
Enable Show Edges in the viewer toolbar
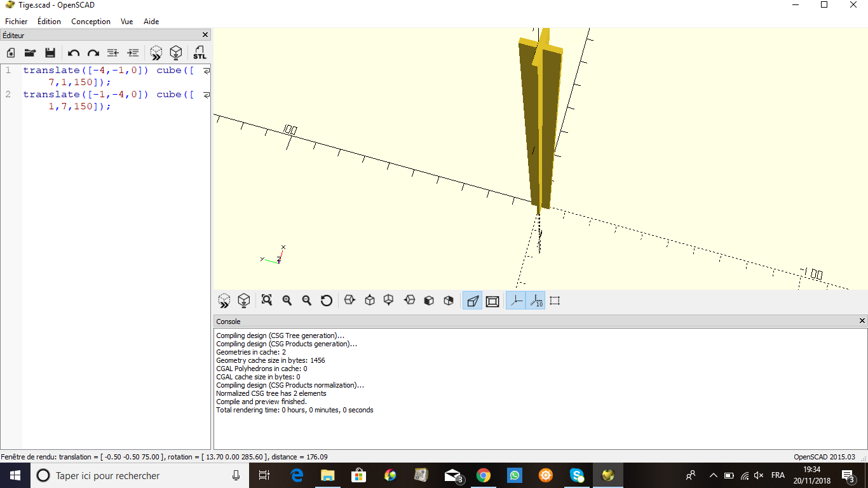coord(555,301)
